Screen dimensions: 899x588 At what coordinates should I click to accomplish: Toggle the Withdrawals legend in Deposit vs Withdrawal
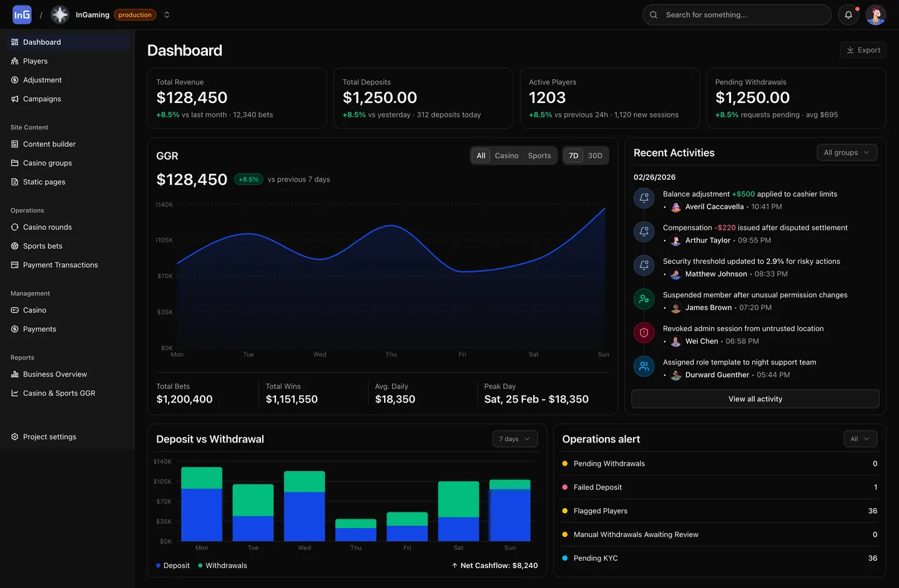tap(222, 565)
